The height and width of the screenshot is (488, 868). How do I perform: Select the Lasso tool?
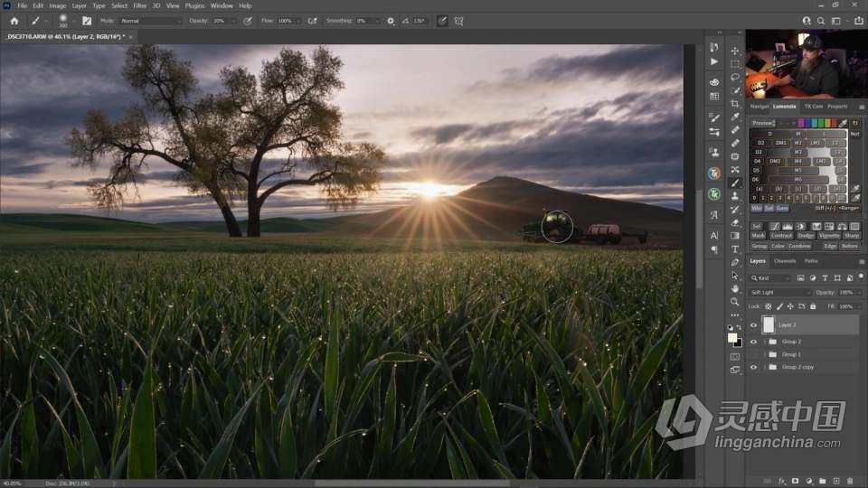[735, 78]
